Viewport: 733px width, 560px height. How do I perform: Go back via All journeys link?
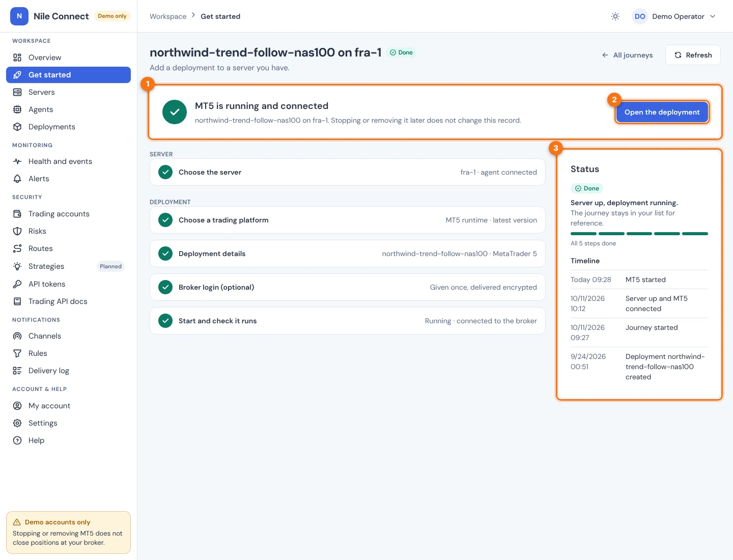pyautogui.click(x=627, y=55)
